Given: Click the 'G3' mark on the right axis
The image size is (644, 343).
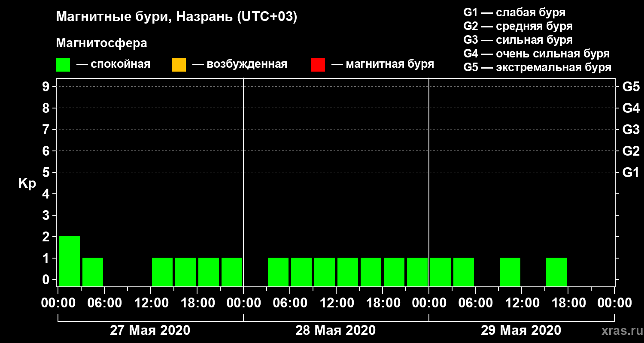Looking at the screenshot, I should click(x=631, y=129).
